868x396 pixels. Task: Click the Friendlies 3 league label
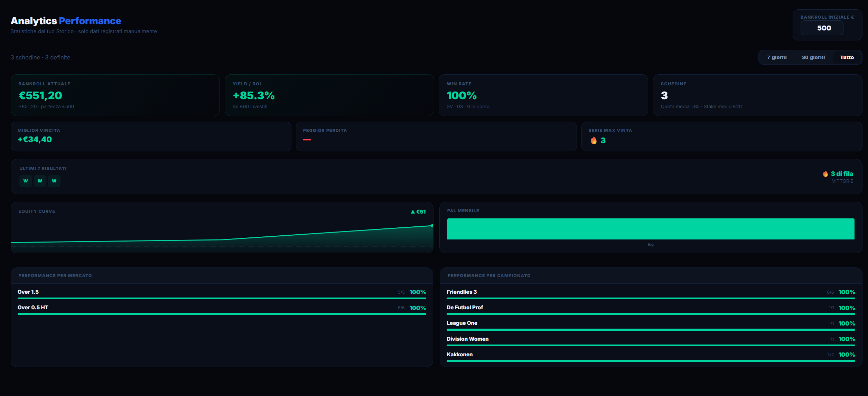(461, 292)
